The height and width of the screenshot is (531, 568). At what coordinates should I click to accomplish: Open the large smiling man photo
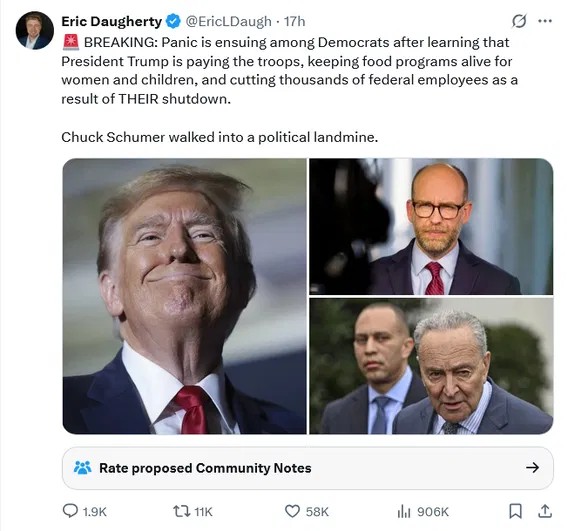coord(185,296)
